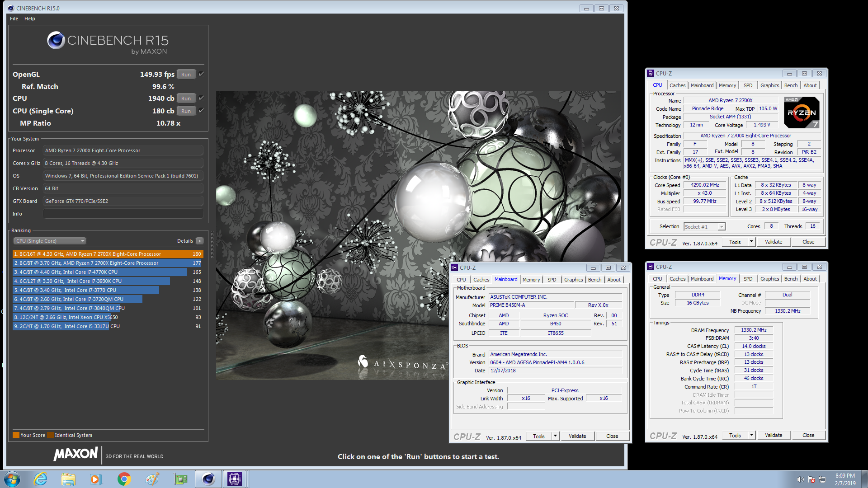Expand Tools dropdown arrow in Memory CPU-Z window
The width and height of the screenshot is (868, 488).
tap(751, 436)
